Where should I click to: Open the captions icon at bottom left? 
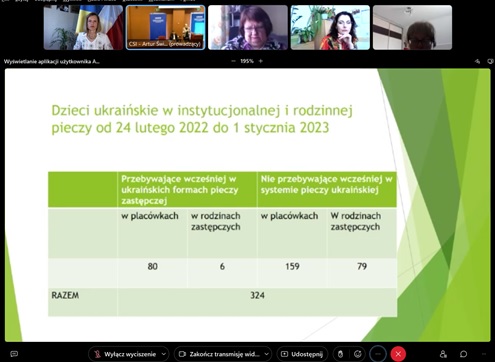coord(14,354)
